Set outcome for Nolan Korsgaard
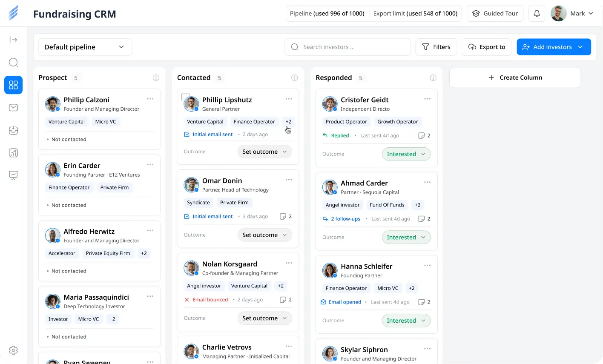 point(264,318)
